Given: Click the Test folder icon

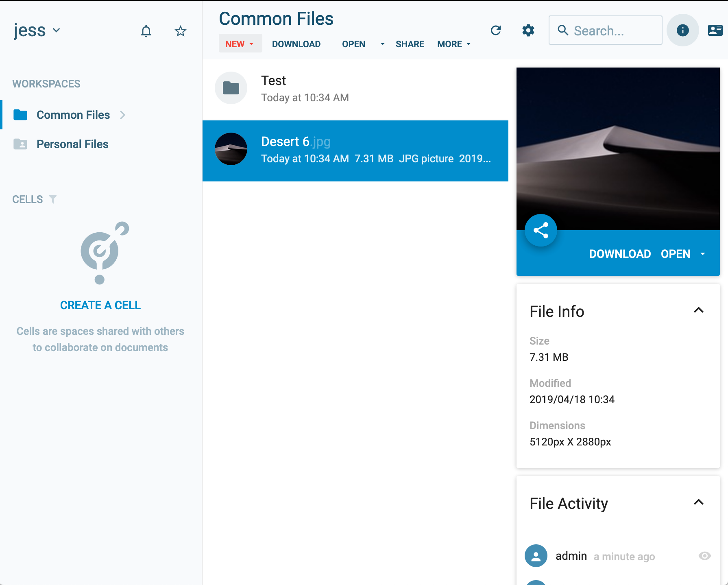Looking at the screenshot, I should point(231,88).
